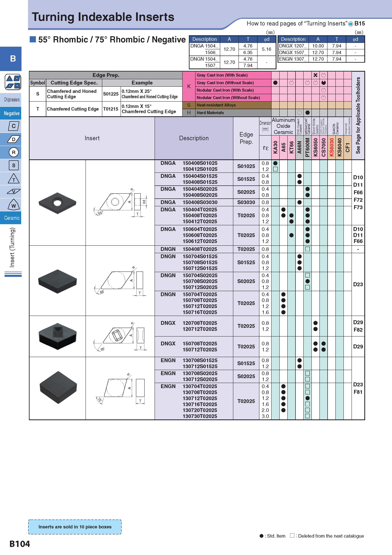Click the CF1 grade column header
This screenshot has height=555, width=392.
[348, 147]
